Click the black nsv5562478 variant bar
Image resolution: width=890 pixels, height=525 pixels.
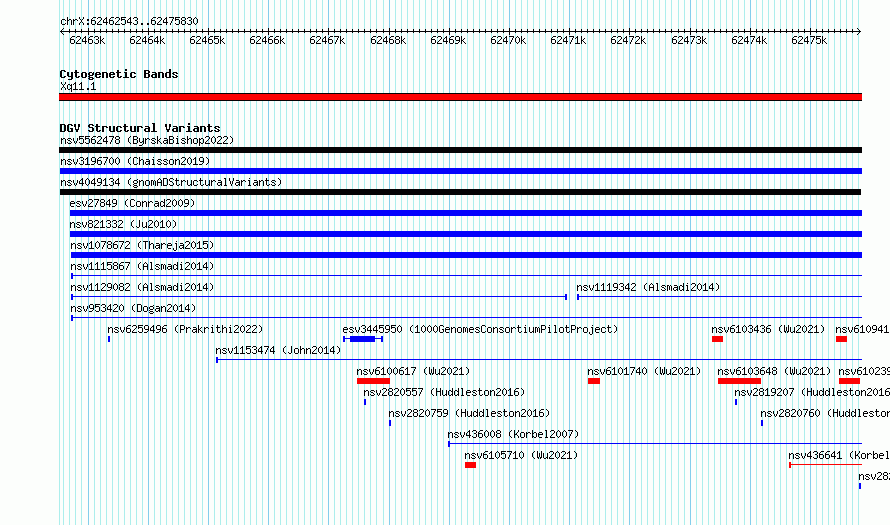coord(460,150)
